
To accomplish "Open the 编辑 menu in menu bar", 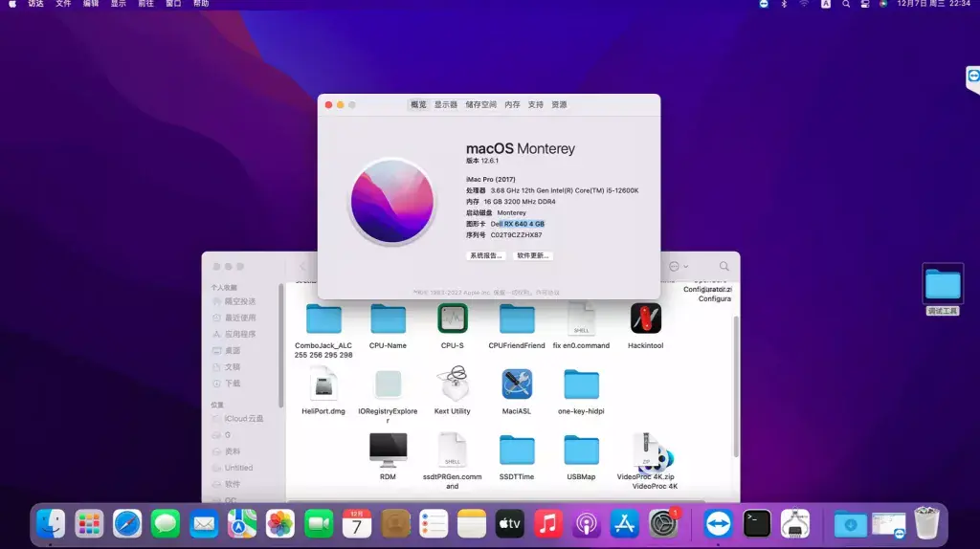I will click(91, 4).
